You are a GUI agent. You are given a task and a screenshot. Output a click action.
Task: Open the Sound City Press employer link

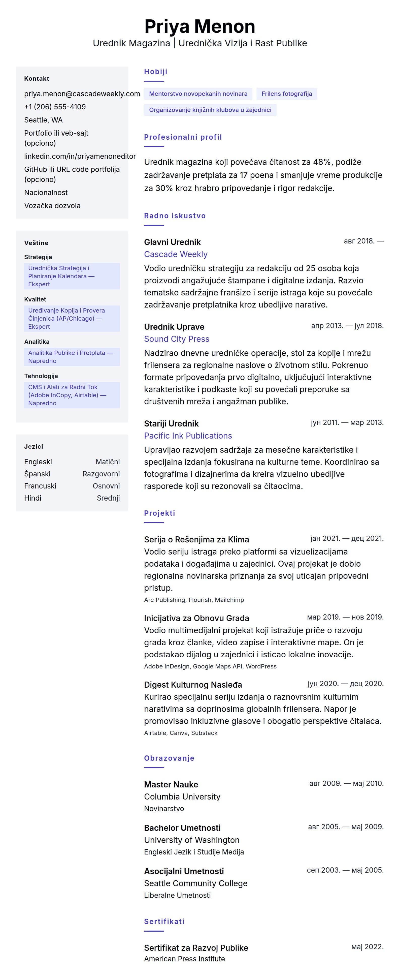(176, 339)
